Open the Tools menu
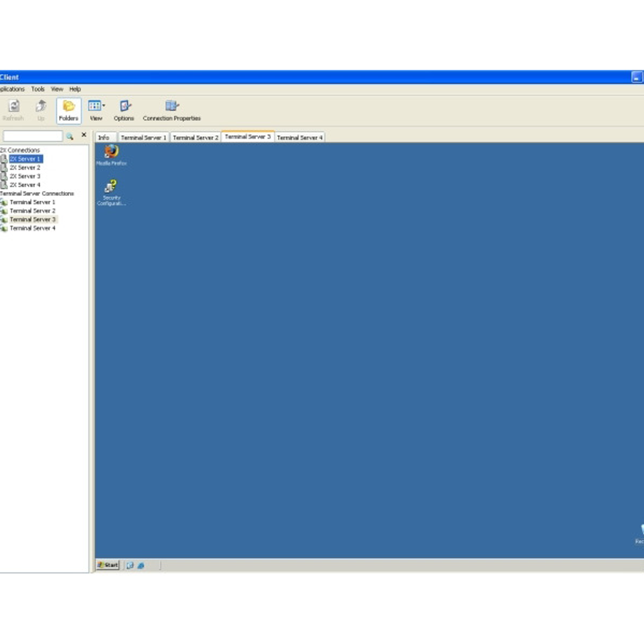The image size is (644, 644). click(38, 89)
